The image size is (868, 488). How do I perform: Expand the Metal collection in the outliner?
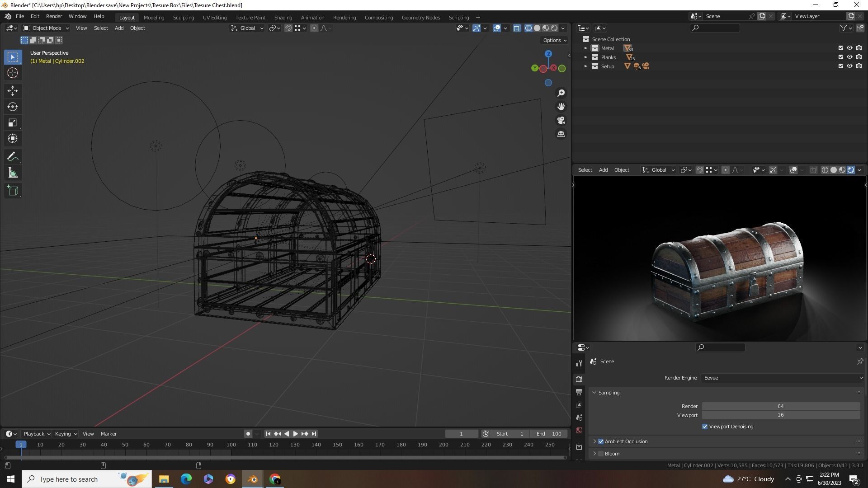tap(586, 48)
